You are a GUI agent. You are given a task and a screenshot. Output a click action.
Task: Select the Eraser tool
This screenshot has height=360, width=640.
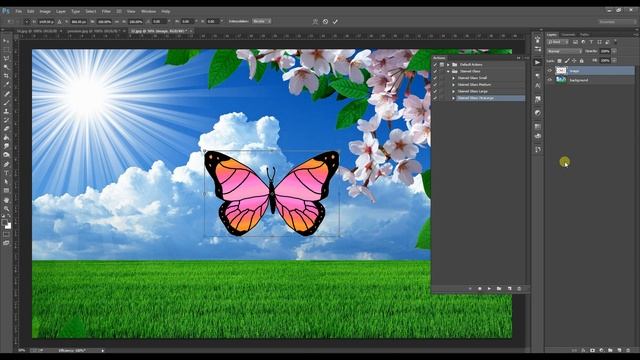coord(7,129)
